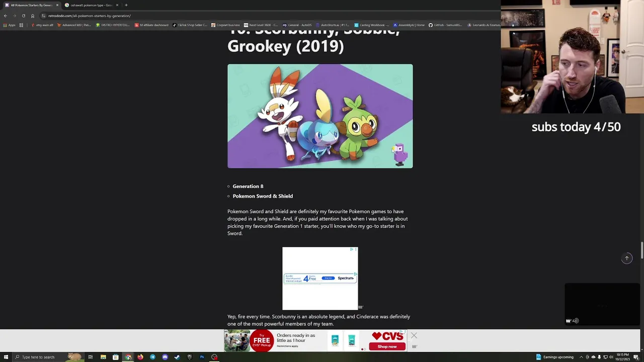Click the Scorbunny Sobble Grookey image
The image size is (644, 362).
(320, 116)
